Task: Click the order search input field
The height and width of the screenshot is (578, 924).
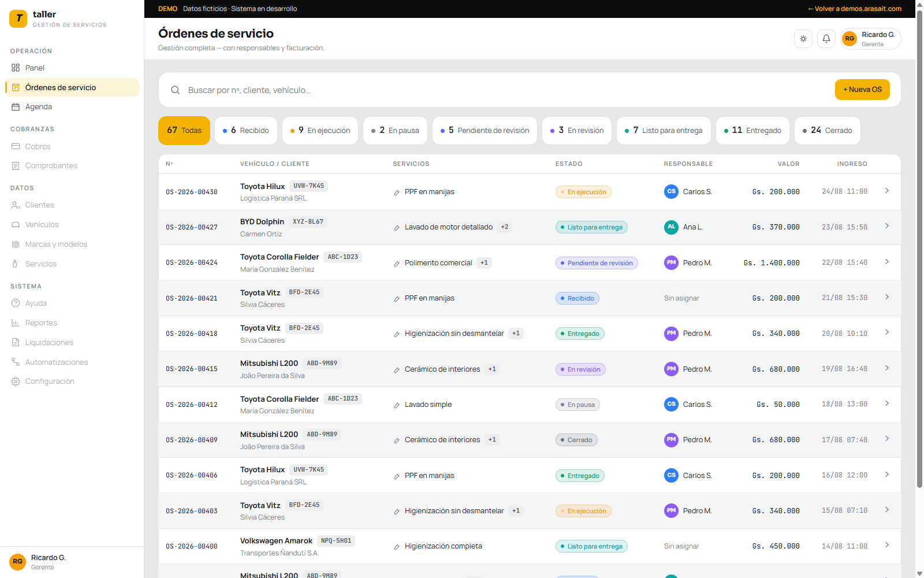Action: 508,90
